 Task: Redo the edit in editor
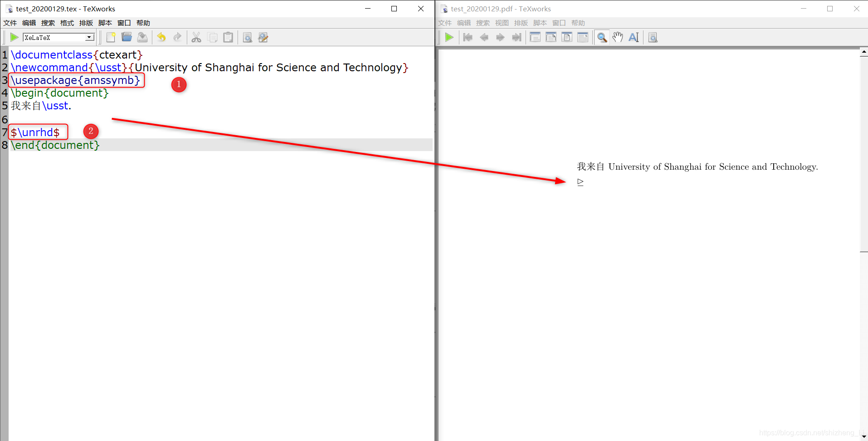coord(177,37)
